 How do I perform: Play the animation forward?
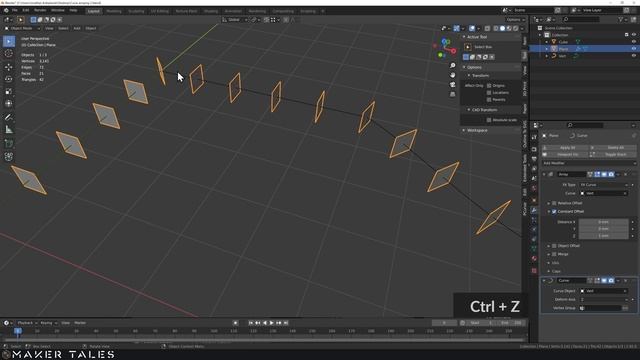272,323
